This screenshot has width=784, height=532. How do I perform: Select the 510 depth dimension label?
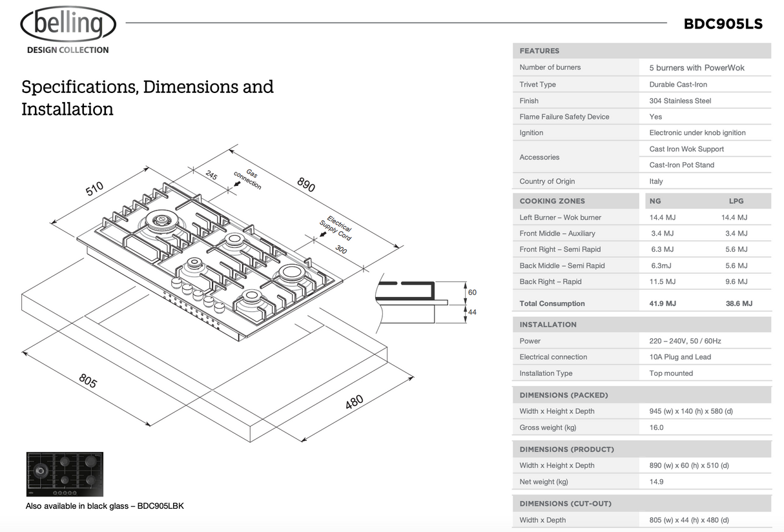(94, 189)
